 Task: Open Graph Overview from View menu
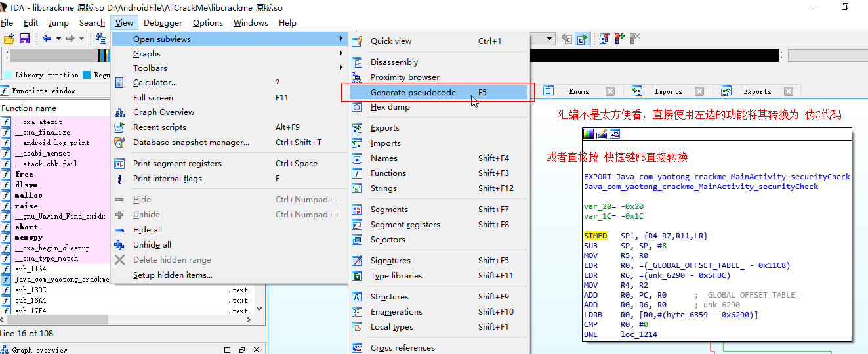tap(229, 112)
